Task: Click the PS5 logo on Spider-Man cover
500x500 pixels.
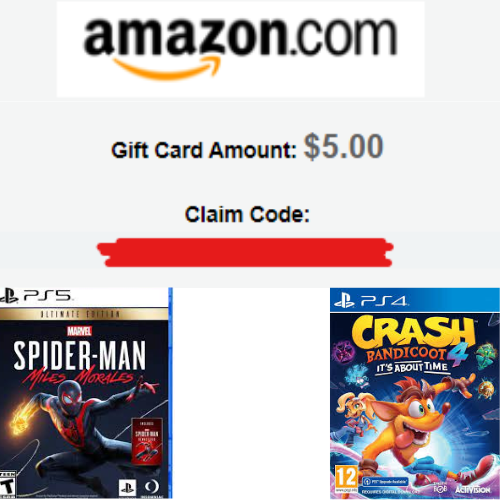Action: (x=36, y=296)
